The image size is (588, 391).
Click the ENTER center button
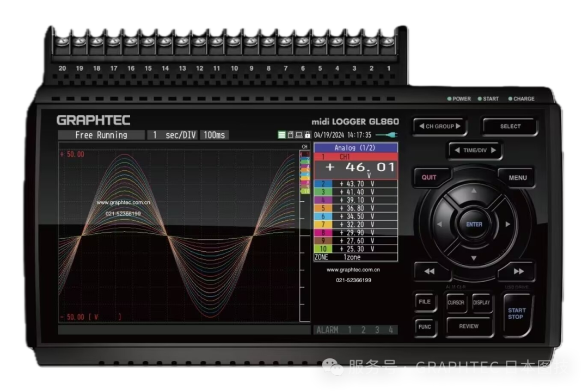pos(474,225)
